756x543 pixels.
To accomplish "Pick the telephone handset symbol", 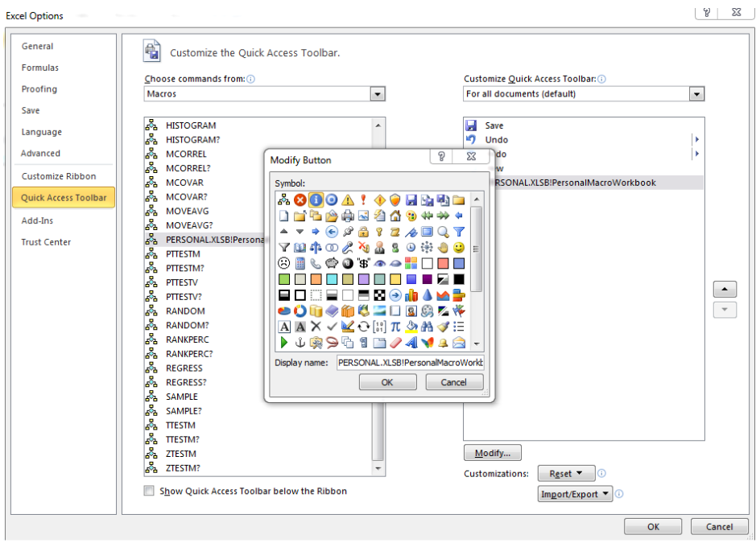I will tap(316, 263).
